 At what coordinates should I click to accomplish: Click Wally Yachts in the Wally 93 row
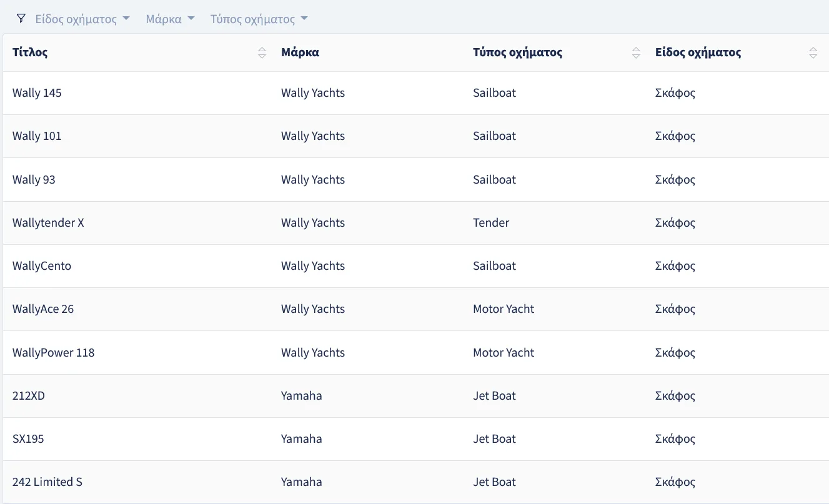[313, 180]
